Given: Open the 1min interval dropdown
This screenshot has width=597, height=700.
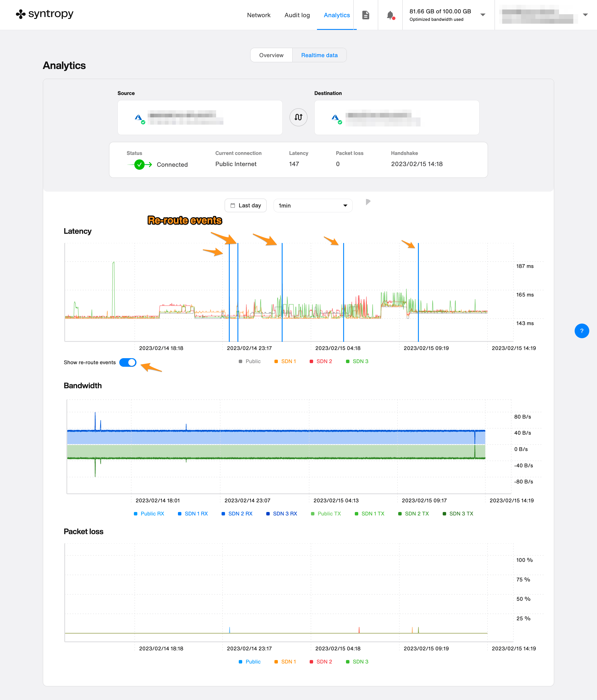Looking at the screenshot, I should click(x=312, y=205).
